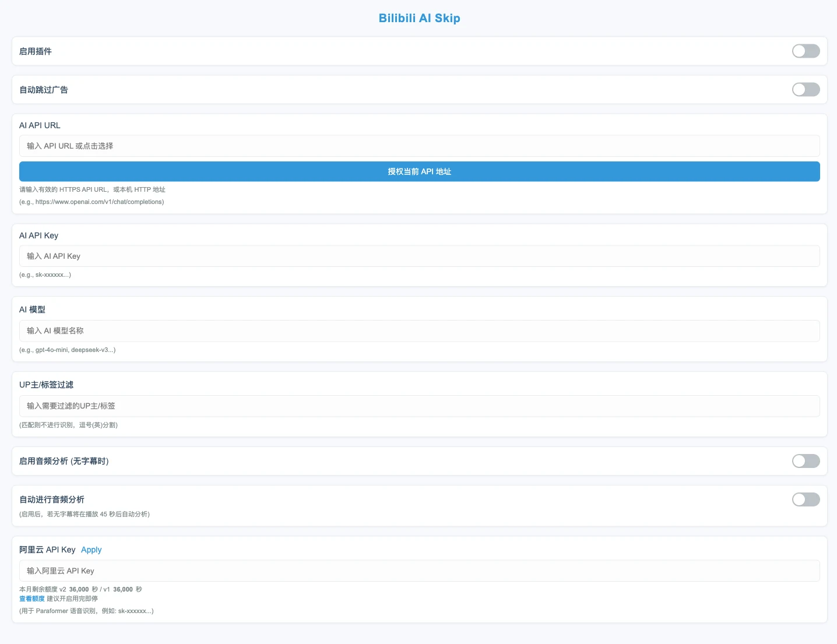Enable the 自动跳过广告 switch
837x644 pixels.
point(806,90)
